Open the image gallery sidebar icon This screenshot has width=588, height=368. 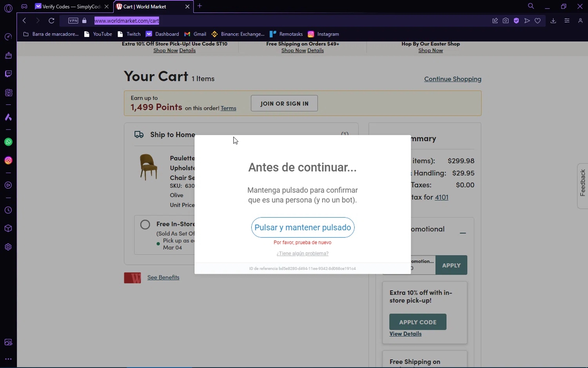pyautogui.click(x=8, y=342)
